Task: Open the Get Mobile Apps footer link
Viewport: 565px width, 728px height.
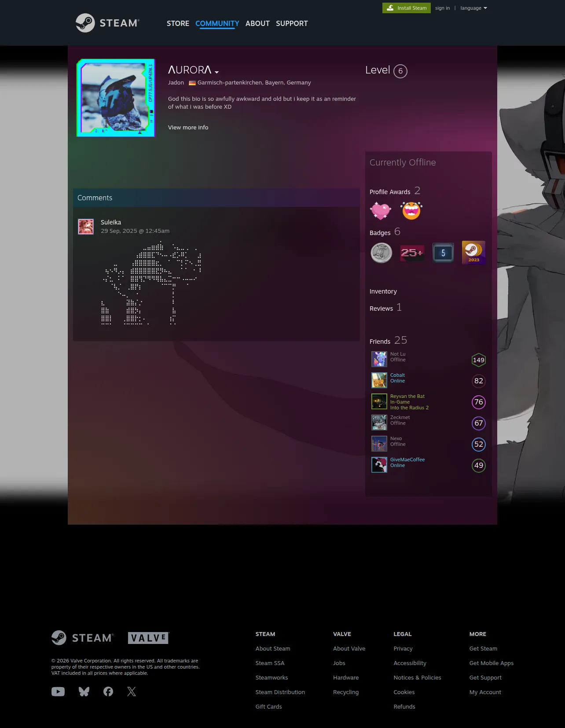Action: tap(491, 663)
